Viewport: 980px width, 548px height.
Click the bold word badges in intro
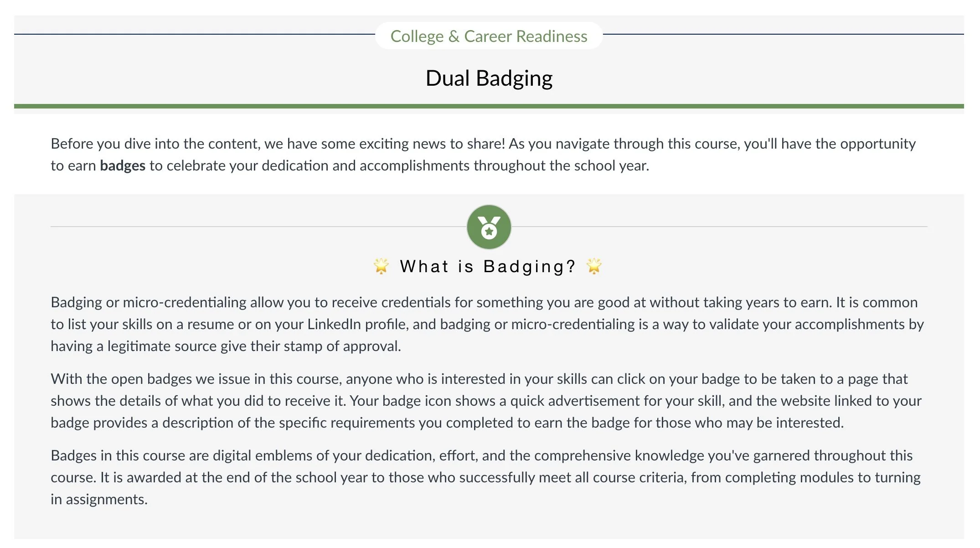[x=123, y=165]
